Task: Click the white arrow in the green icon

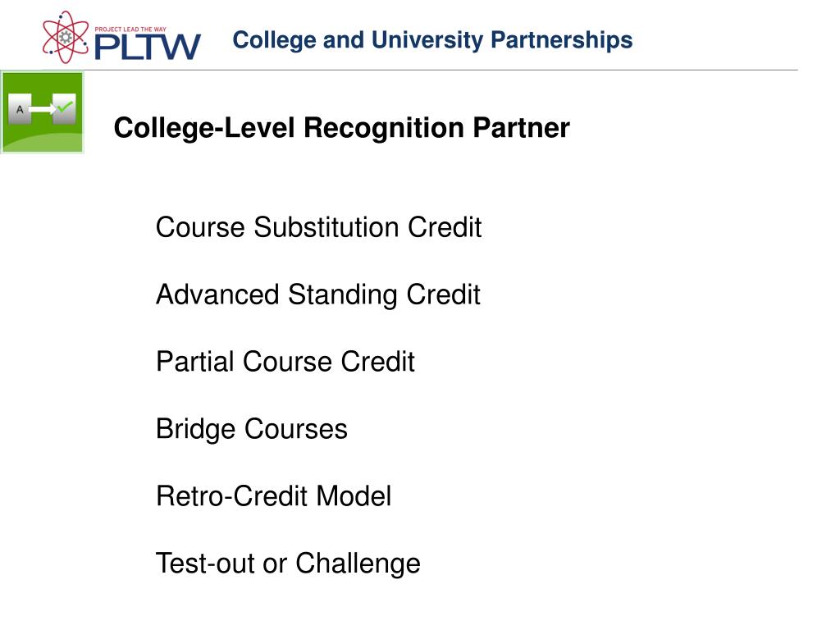Action: coord(43,109)
